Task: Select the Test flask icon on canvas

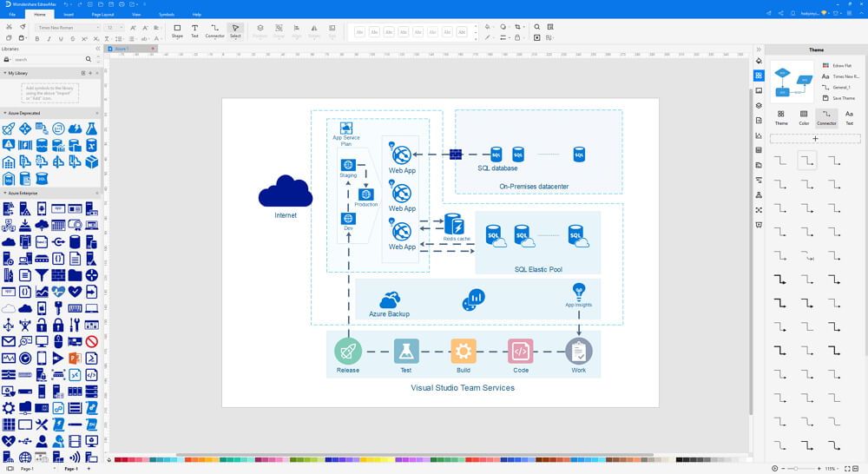Action: [406, 351]
